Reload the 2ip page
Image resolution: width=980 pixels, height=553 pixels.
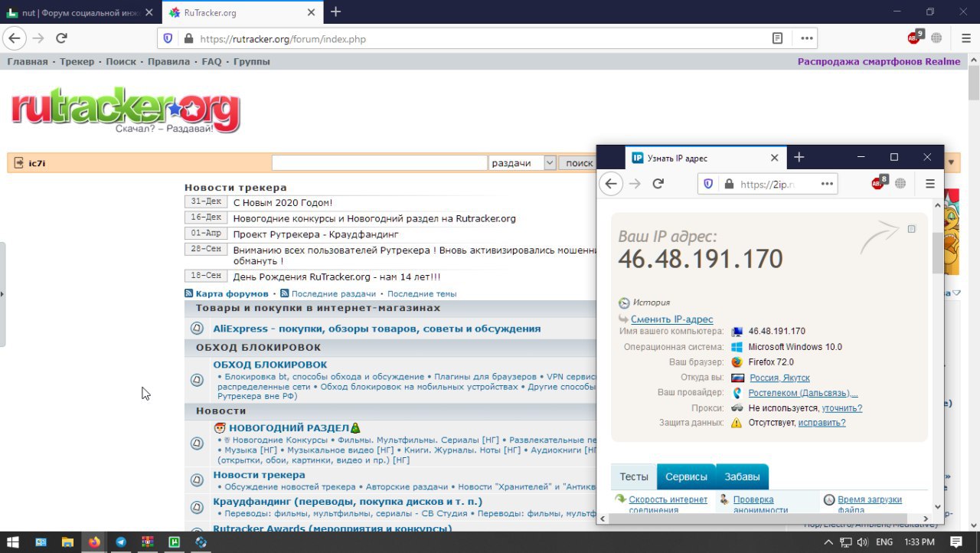pyautogui.click(x=658, y=184)
